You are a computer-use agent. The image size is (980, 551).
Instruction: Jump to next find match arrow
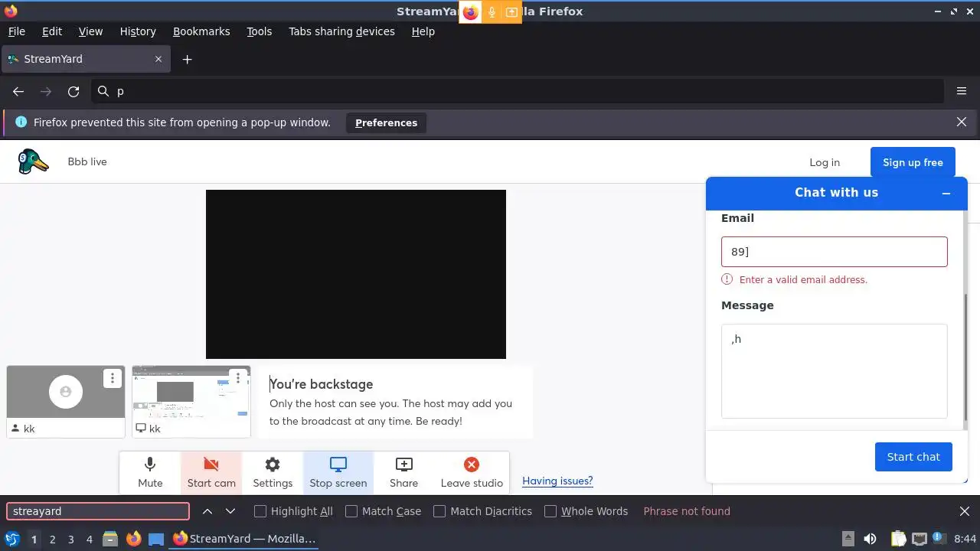point(230,511)
